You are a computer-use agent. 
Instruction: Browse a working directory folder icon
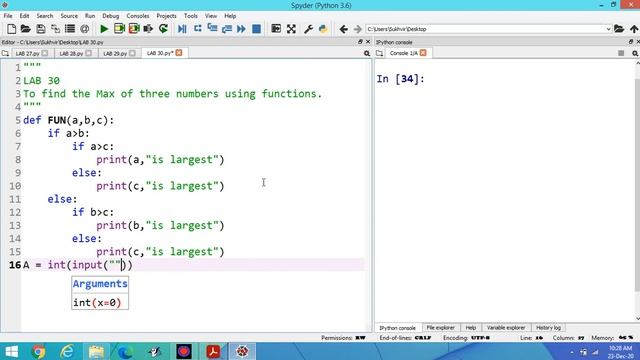click(619, 29)
